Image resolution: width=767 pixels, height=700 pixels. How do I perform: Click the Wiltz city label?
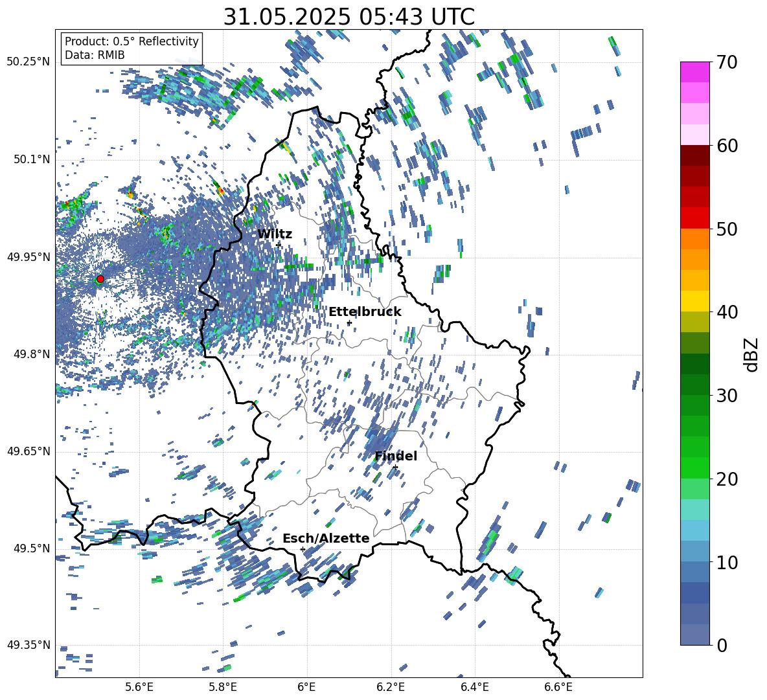pos(275,234)
